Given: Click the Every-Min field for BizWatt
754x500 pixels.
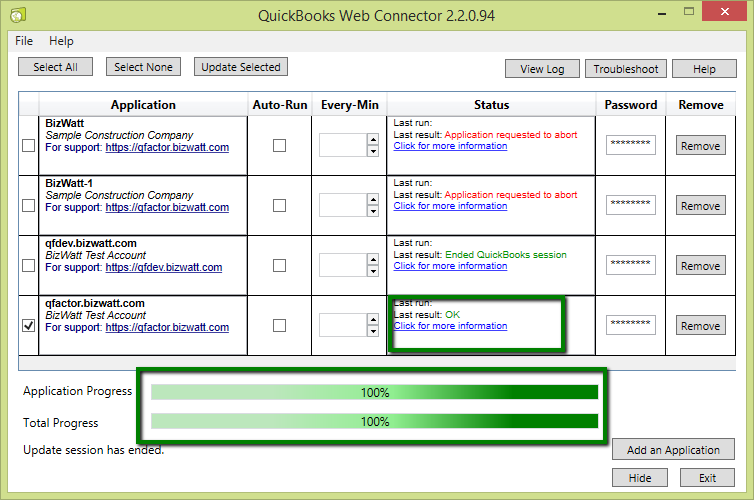Looking at the screenshot, I should point(343,145).
